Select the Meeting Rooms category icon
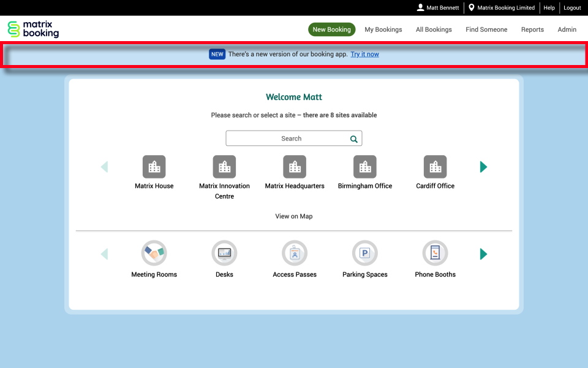The image size is (588, 368). click(154, 253)
